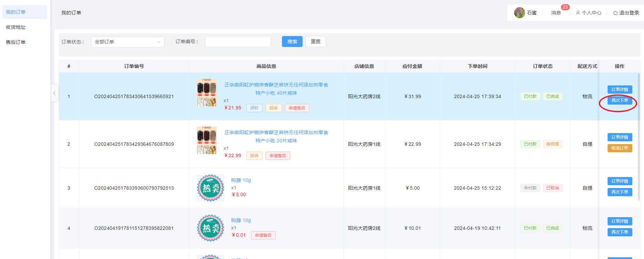Click 评价 on the 40片咸味 product
The height and width of the screenshot is (259, 644).
coord(255,108)
